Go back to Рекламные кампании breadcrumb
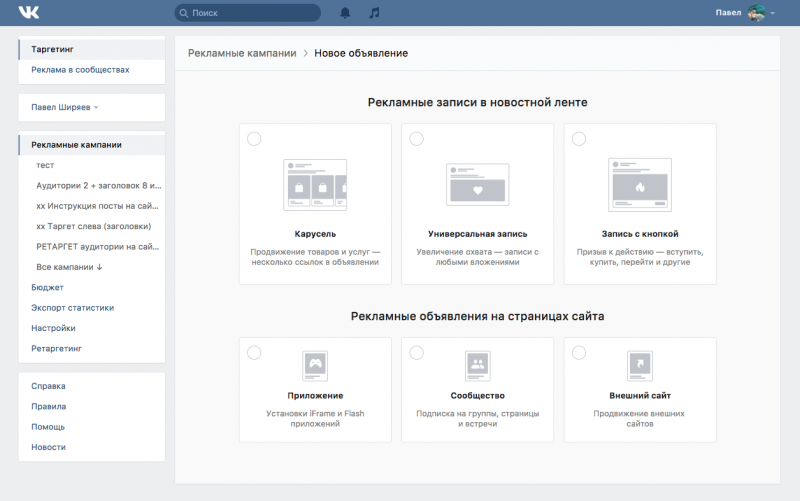 [242, 53]
